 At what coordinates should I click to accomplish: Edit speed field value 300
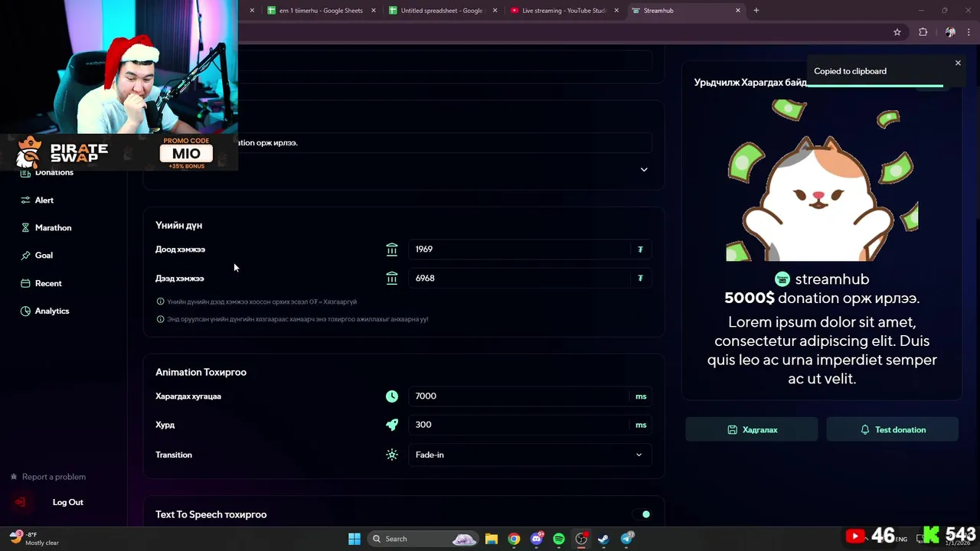click(529, 425)
